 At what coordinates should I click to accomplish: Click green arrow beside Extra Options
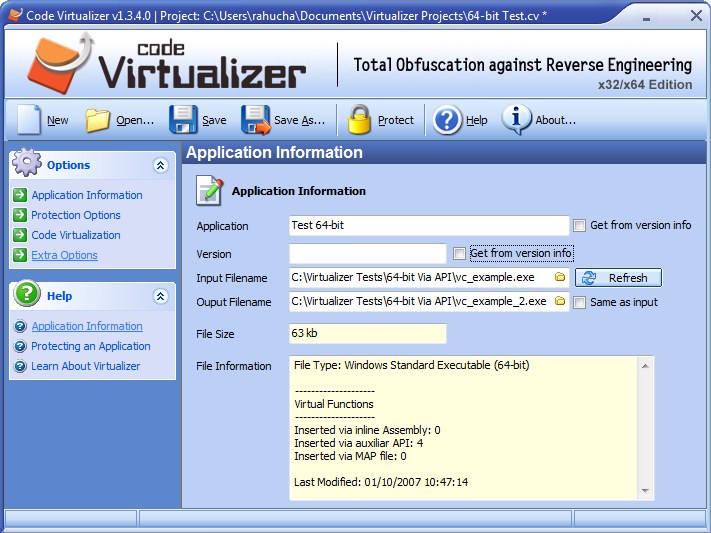[20, 254]
